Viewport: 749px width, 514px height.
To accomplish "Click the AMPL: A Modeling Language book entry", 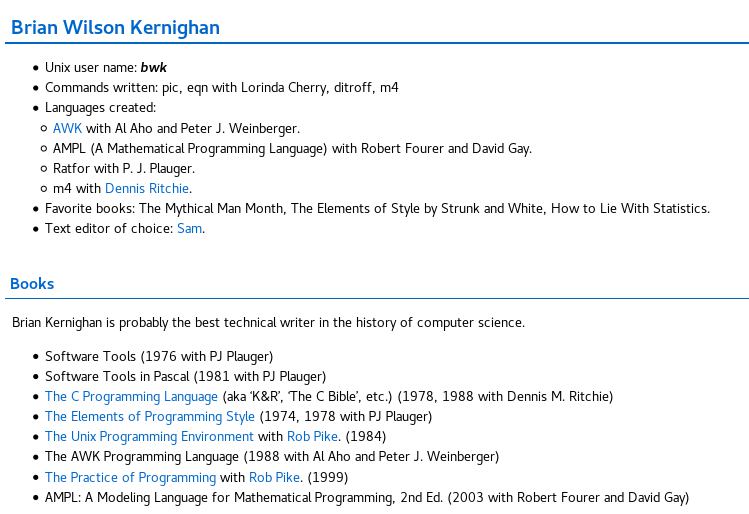I will pos(366,497).
